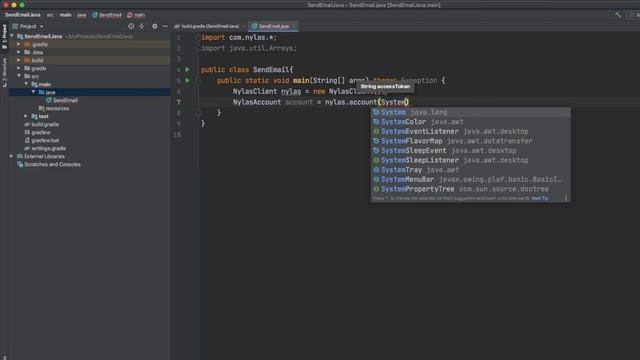Click Next Tip link in completion popup

(x=540, y=198)
